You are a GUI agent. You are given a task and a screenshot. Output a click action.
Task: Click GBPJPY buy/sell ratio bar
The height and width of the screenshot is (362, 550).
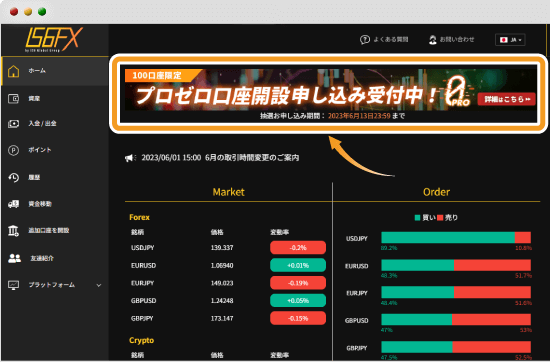(456, 347)
